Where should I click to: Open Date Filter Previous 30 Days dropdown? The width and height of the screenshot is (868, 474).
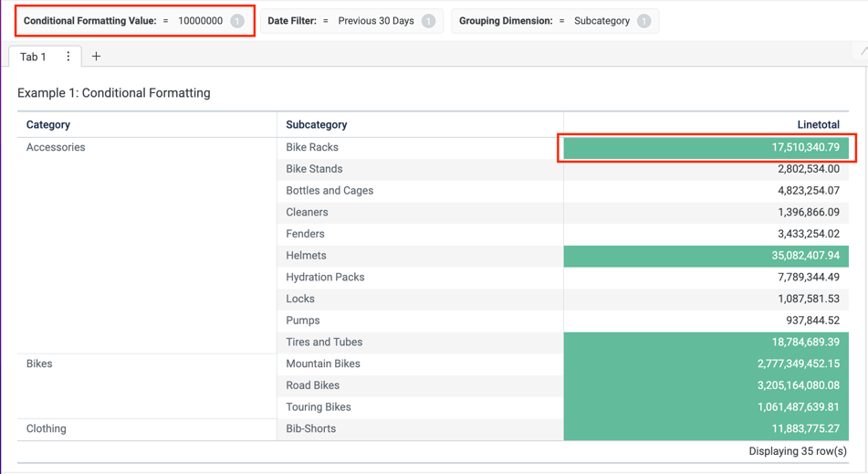point(375,21)
